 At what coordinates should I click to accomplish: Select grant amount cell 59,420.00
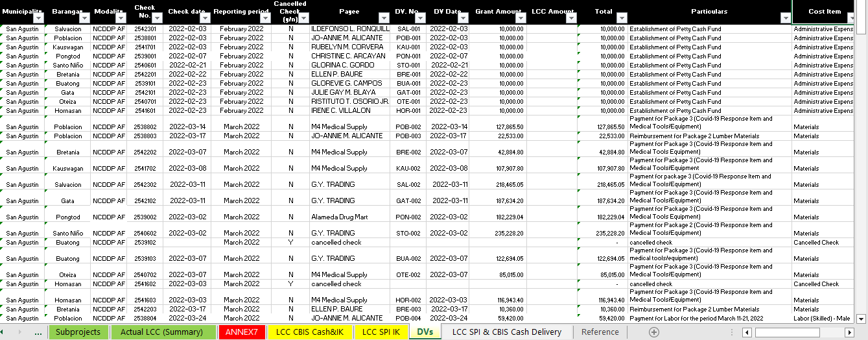(x=498, y=319)
